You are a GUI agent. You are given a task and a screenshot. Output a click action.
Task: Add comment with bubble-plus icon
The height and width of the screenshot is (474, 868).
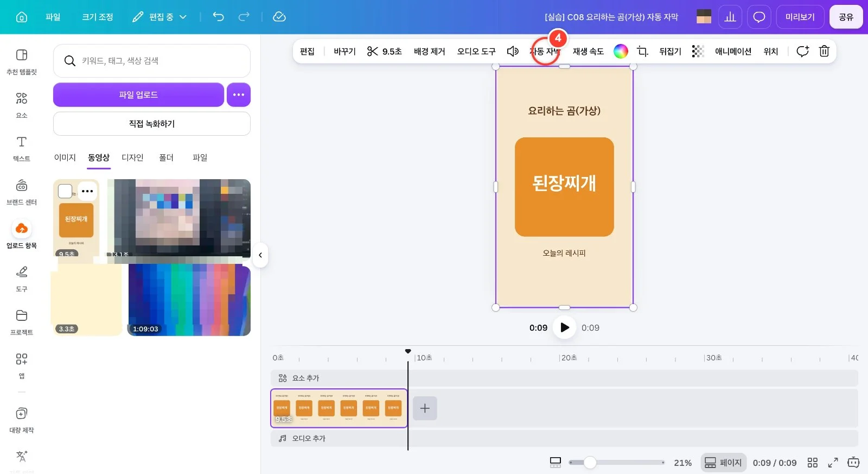(x=802, y=51)
